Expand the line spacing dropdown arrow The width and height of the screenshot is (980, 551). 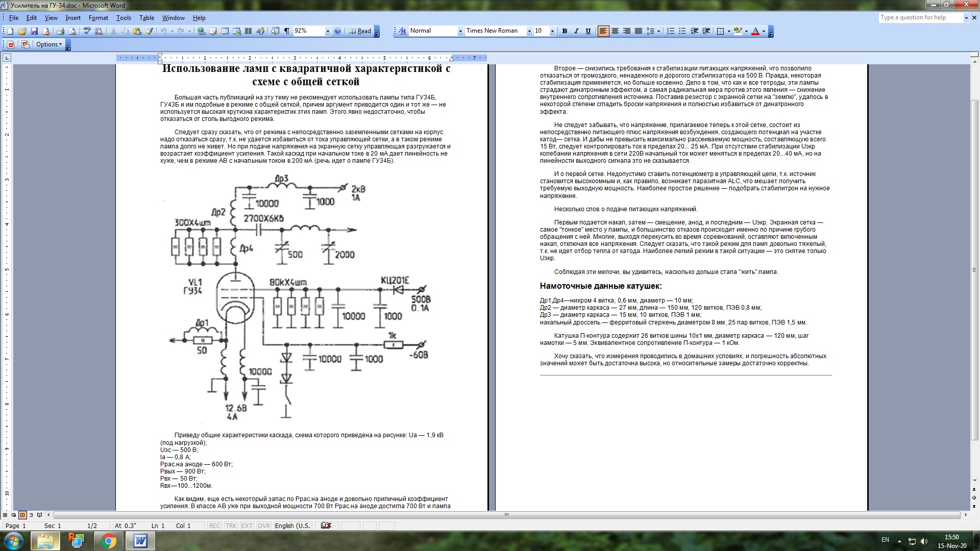[658, 31]
